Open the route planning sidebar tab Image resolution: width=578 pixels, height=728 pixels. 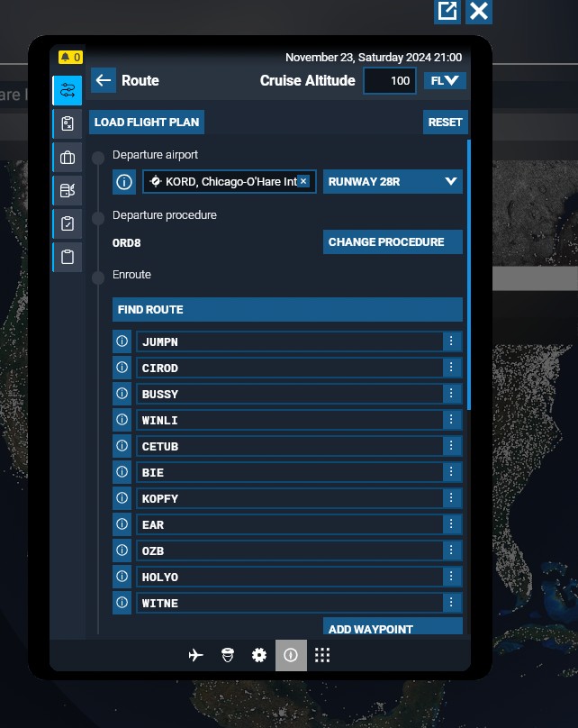pyautogui.click(x=67, y=91)
